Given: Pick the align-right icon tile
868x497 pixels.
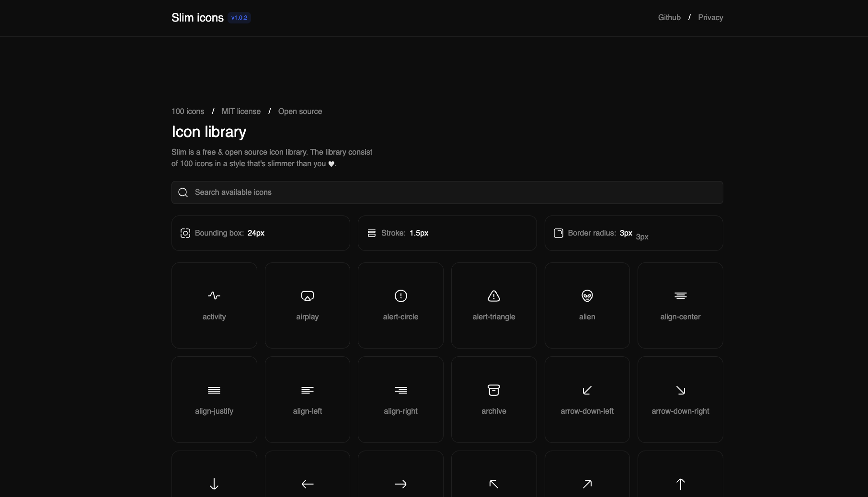Looking at the screenshot, I should [400, 399].
